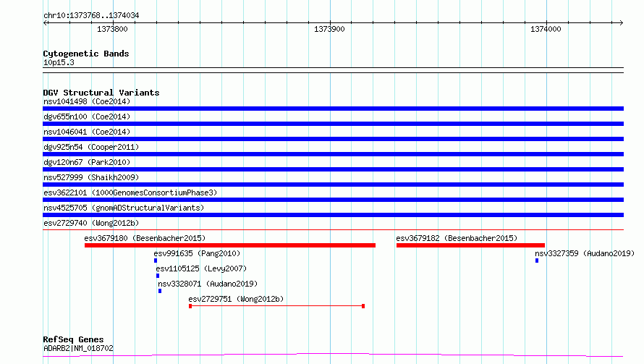
Task: Click the small blue marker under nsv3328071
Action: point(160,291)
